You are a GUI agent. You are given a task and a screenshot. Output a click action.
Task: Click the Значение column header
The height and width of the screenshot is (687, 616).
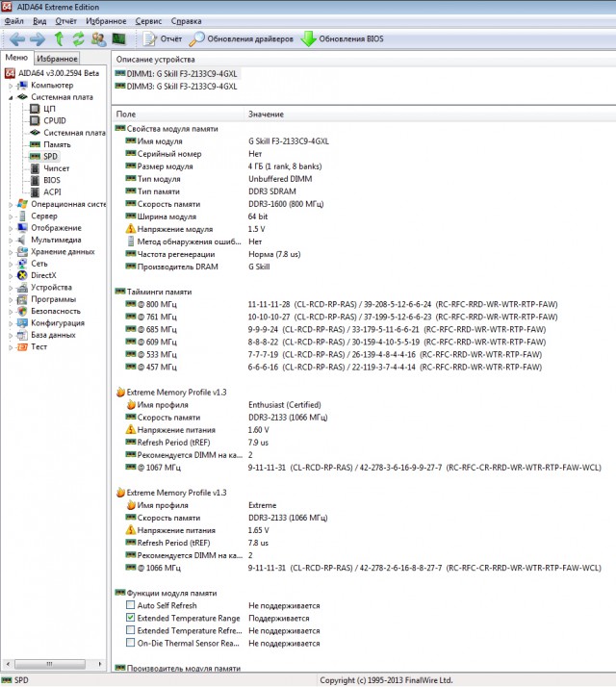click(x=429, y=114)
